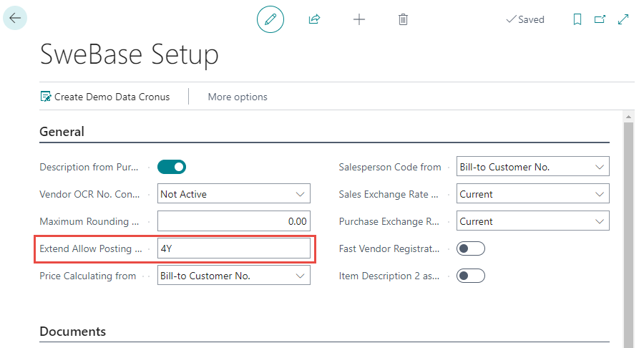Click the trash delete icon

coord(404,19)
